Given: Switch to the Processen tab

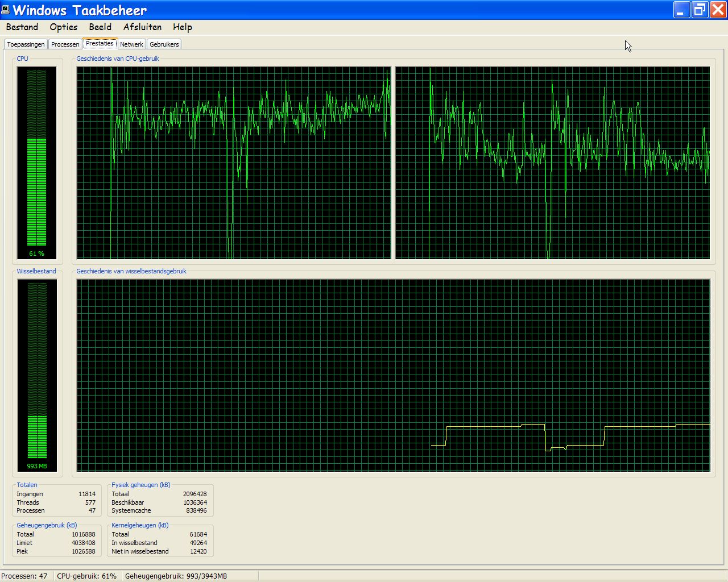Looking at the screenshot, I should tap(65, 44).
